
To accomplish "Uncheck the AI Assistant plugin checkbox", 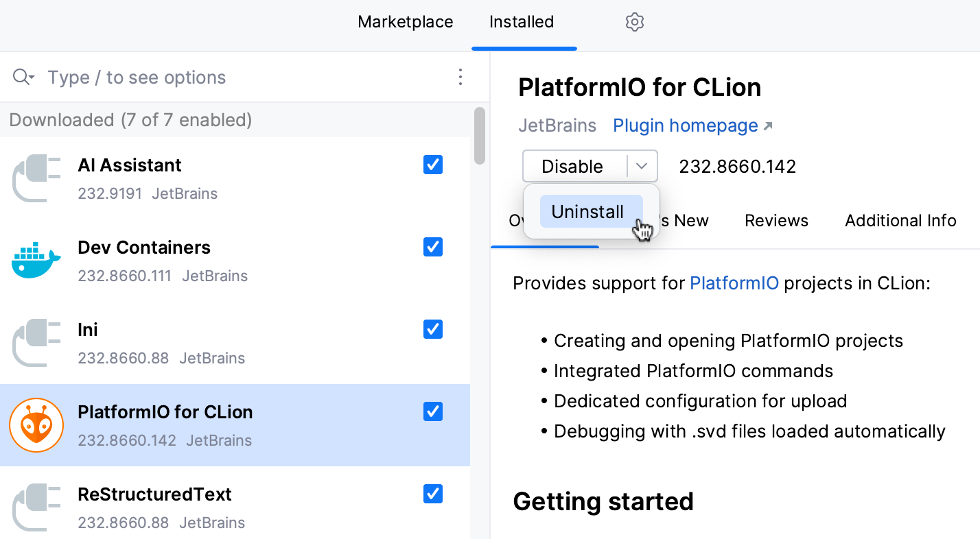I will pyautogui.click(x=433, y=165).
